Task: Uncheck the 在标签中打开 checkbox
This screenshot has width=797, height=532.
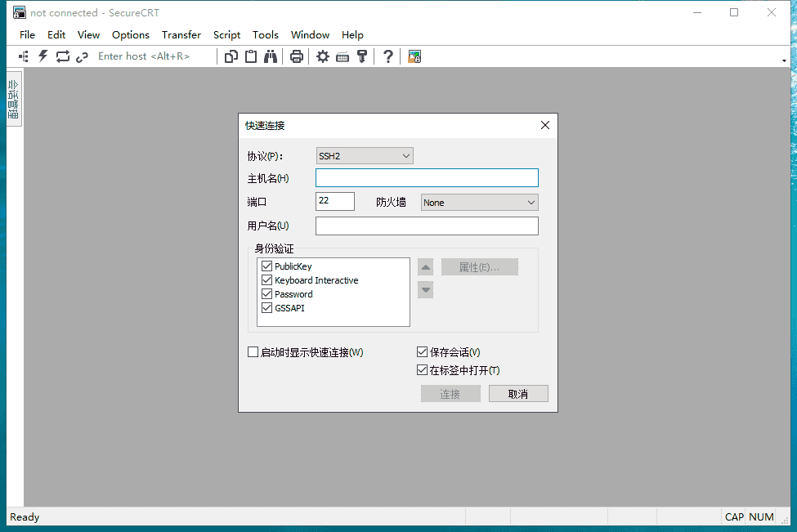Action: pos(423,369)
